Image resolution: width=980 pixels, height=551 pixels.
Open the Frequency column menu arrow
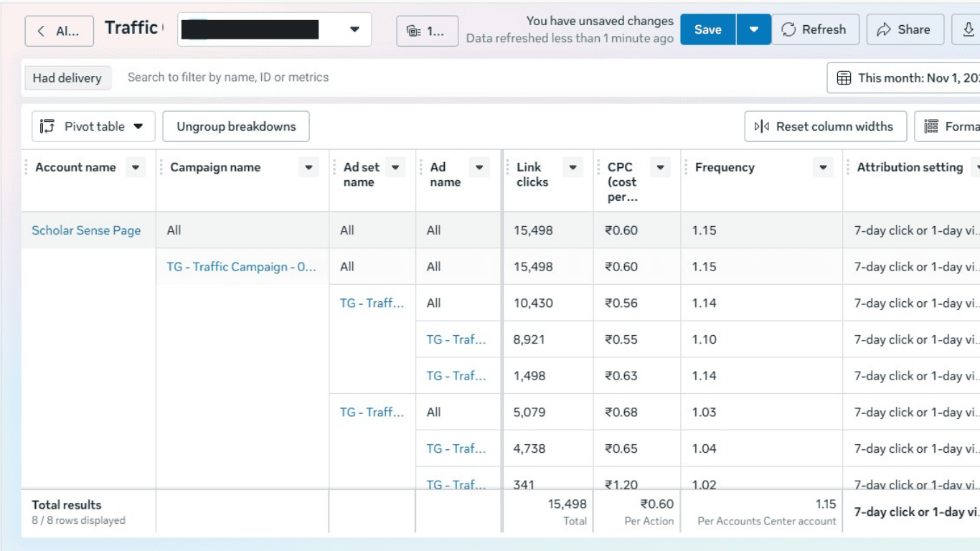(x=824, y=167)
